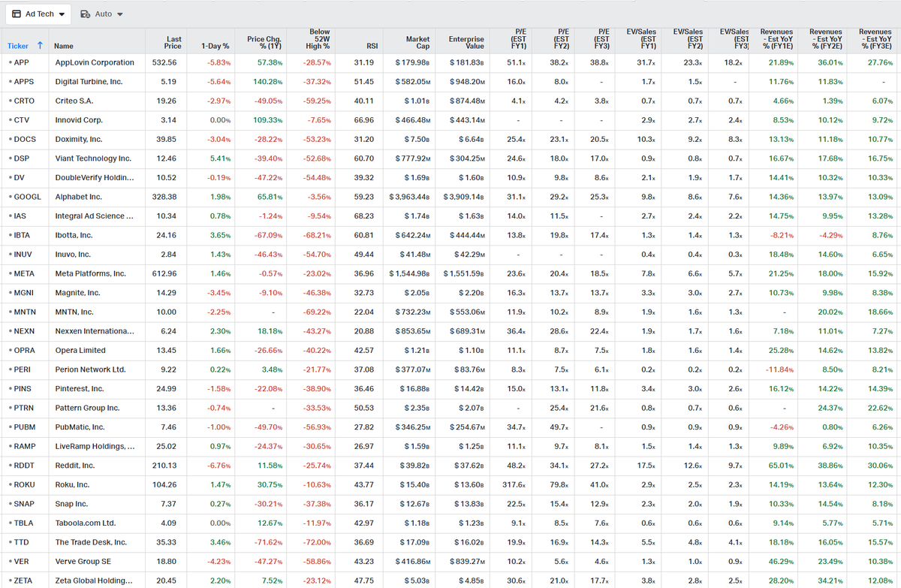The width and height of the screenshot is (901, 588).
Task: Sort by Revenues Est YoY % (FY3E) header
Action: [875, 39]
